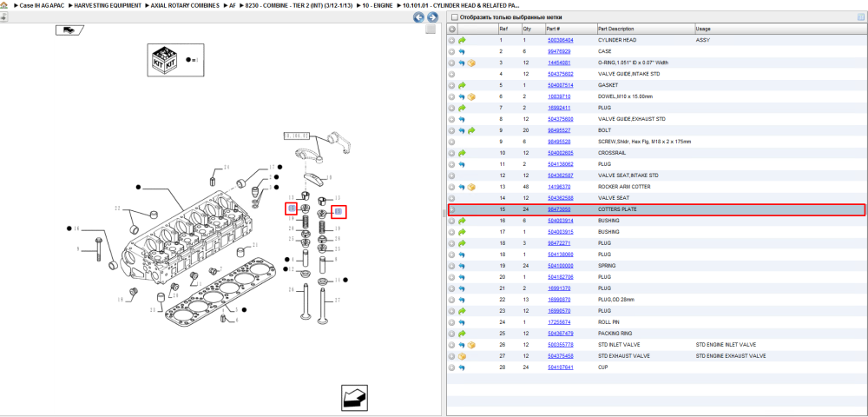Click blue arrow icon on SPRING row

click(463, 265)
